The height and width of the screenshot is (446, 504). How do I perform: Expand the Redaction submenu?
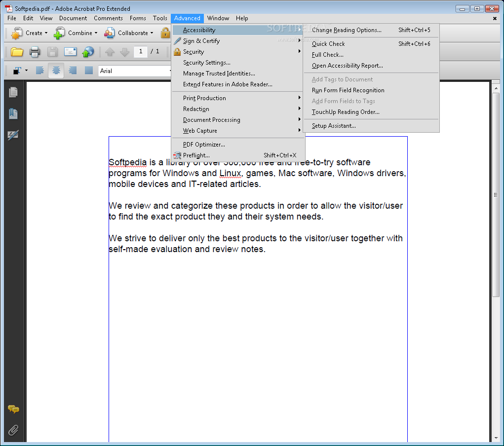point(238,109)
